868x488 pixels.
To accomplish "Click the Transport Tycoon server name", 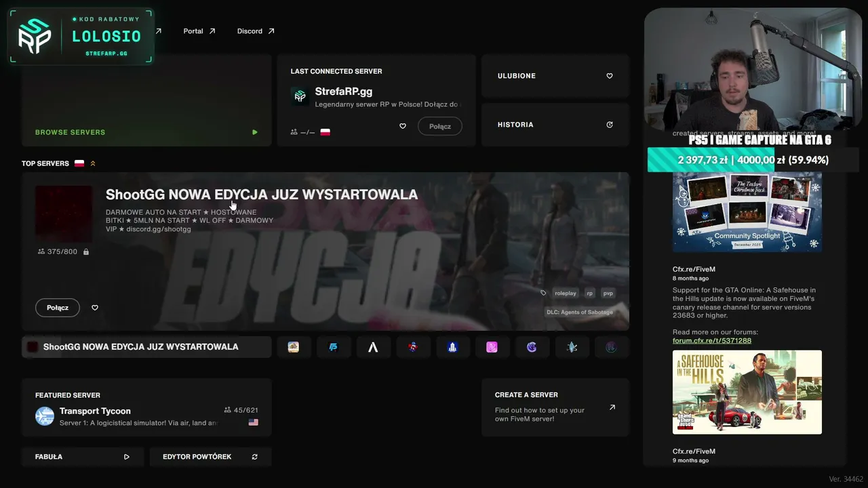I will [x=95, y=411].
